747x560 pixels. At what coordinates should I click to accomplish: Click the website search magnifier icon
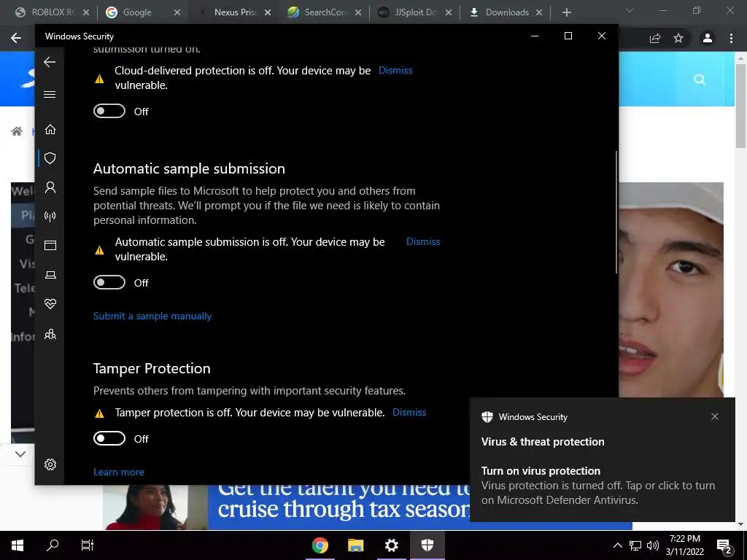coord(700,79)
